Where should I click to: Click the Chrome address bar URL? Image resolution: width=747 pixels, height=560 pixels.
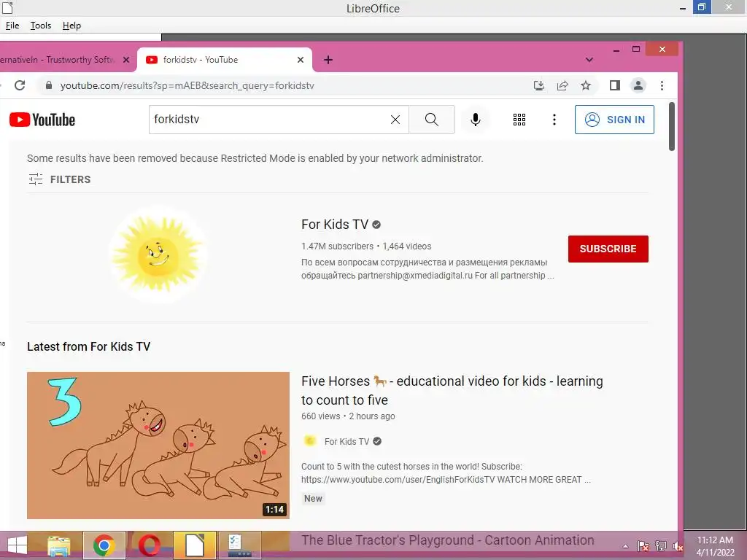coord(187,86)
